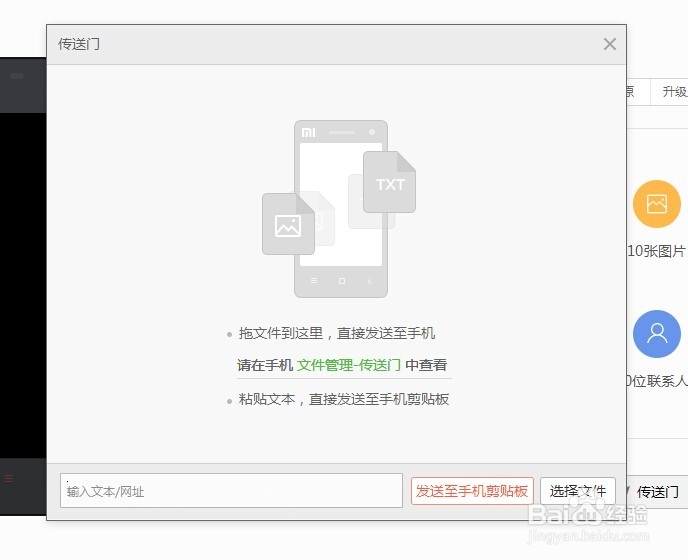
Task: Click the 输入文本/网址 input field
Action: (x=231, y=491)
